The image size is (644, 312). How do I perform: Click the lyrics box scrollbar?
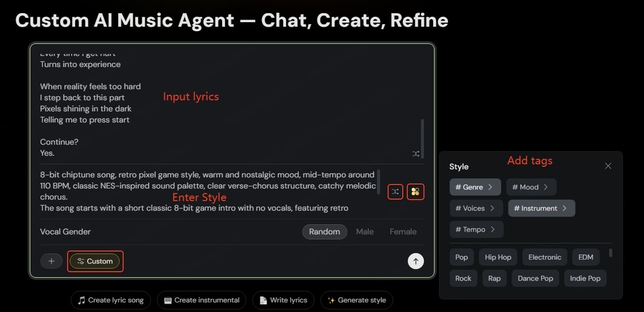point(422,139)
